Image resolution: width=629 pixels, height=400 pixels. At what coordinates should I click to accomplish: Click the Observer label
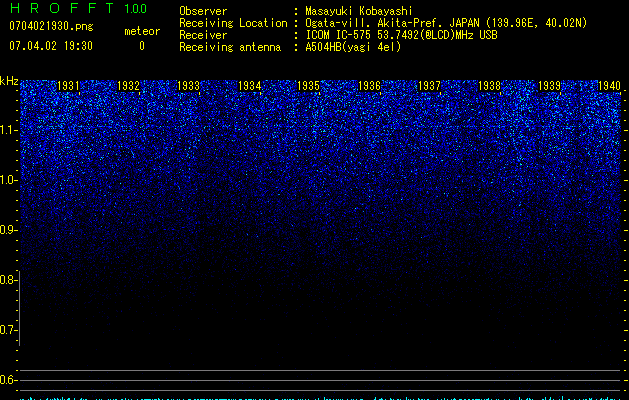coord(203,11)
